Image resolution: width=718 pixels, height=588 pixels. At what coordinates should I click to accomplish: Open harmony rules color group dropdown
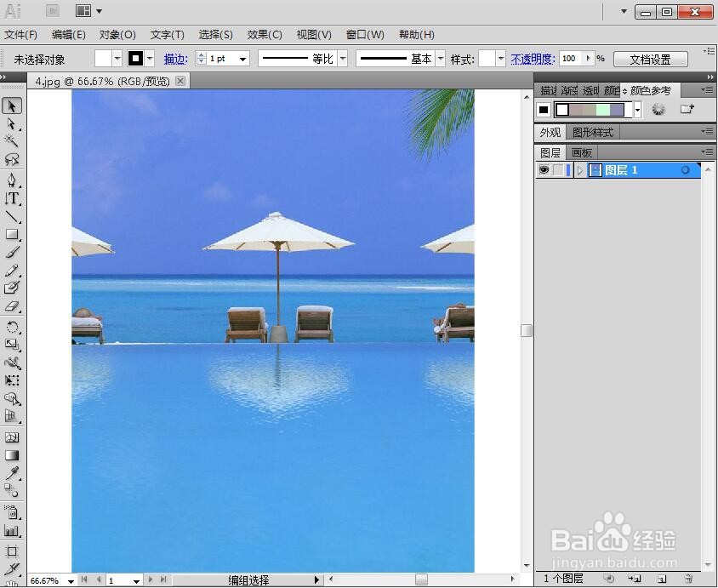pos(637,110)
